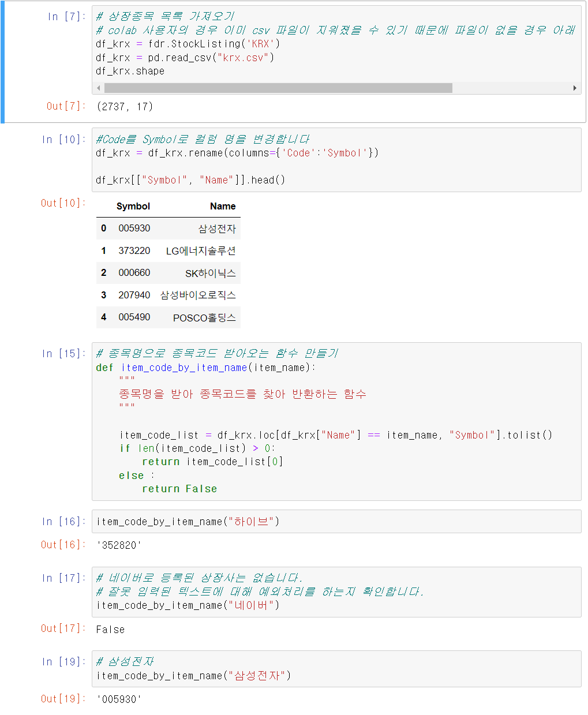Click the Name column header

click(223, 207)
